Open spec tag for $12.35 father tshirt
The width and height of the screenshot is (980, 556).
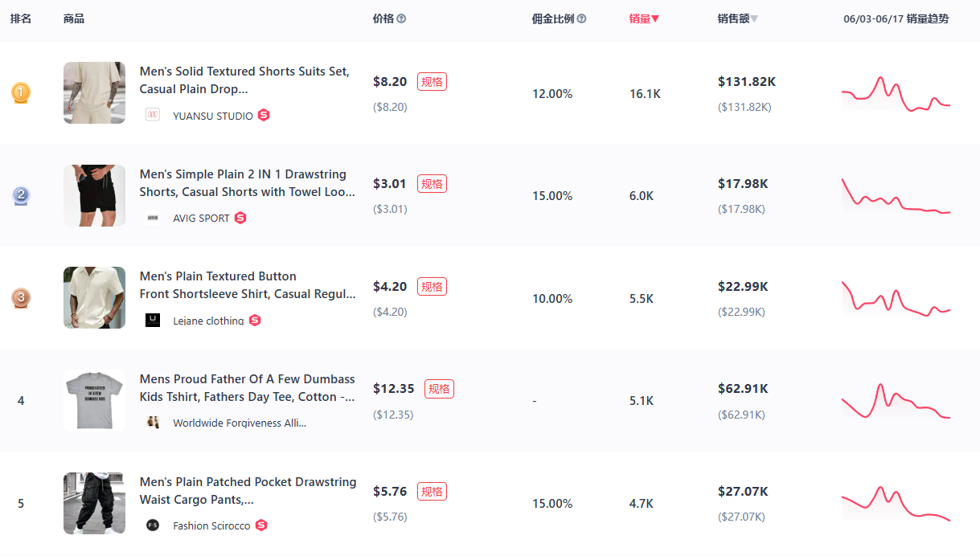(x=439, y=389)
